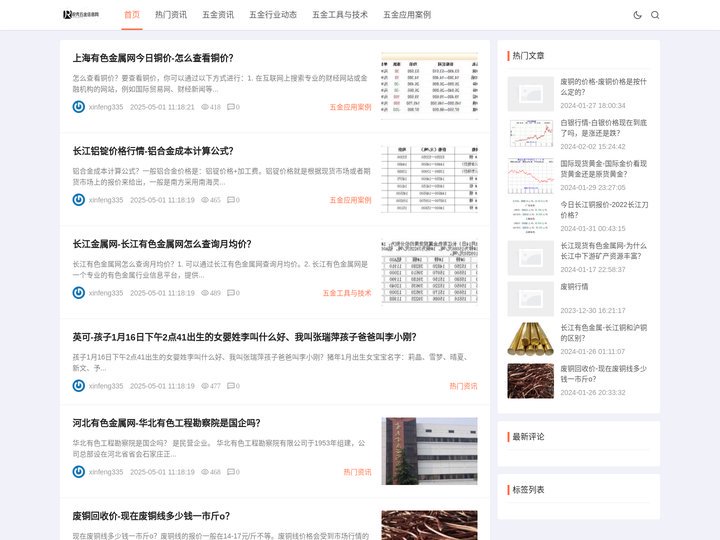This screenshot has width=720, height=540.
Task: Click comment icon on 河北有色金属网 post
Action: pyautogui.click(x=231, y=472)
